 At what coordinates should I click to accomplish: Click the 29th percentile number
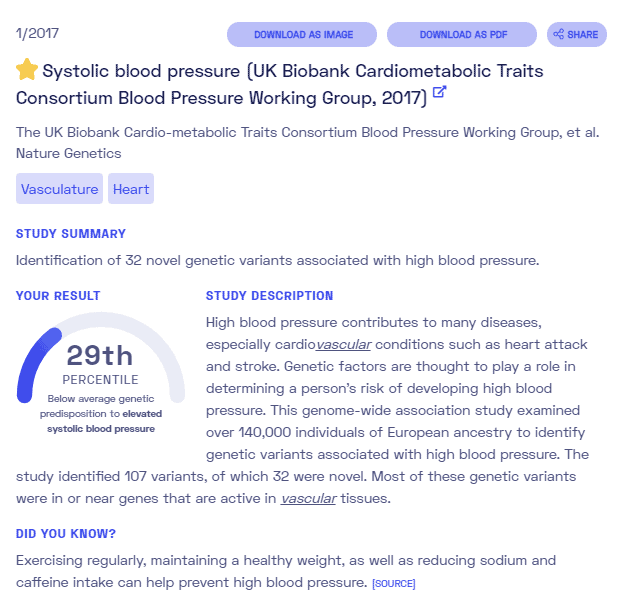[100, 356]
